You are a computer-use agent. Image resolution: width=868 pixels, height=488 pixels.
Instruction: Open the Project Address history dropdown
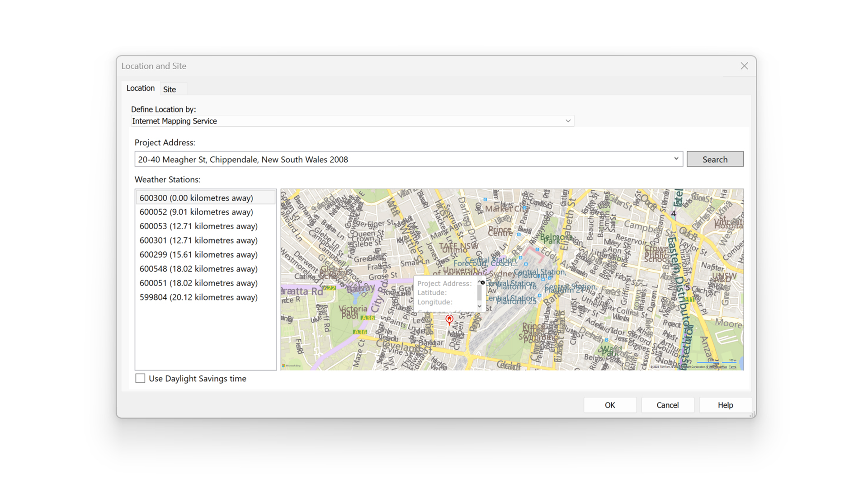point(676,159)
